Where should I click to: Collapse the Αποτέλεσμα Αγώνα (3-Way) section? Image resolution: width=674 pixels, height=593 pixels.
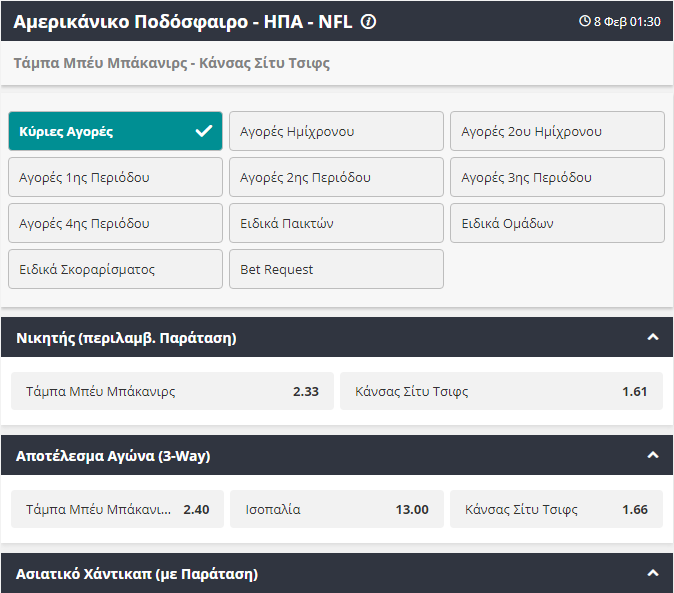653,456
